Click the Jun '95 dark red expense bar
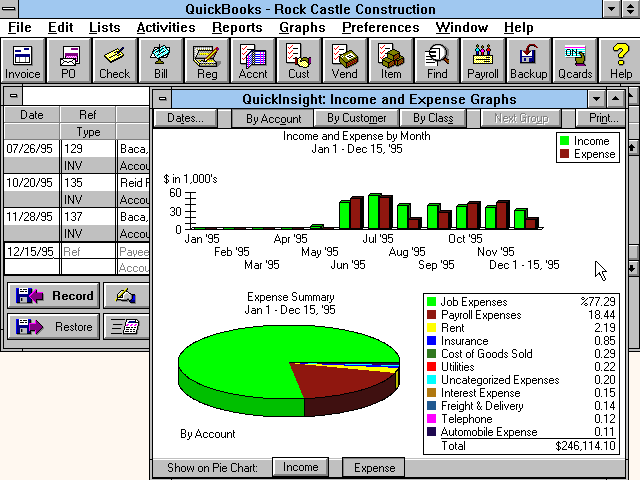Screen dimensions: 640x480 [356, 213]
